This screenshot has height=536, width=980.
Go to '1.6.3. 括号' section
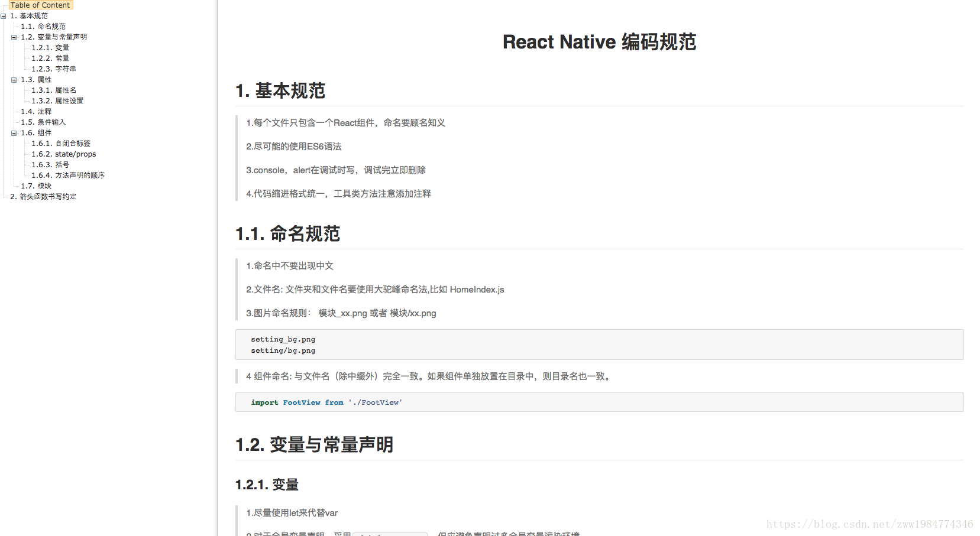[x=50, y=165]
